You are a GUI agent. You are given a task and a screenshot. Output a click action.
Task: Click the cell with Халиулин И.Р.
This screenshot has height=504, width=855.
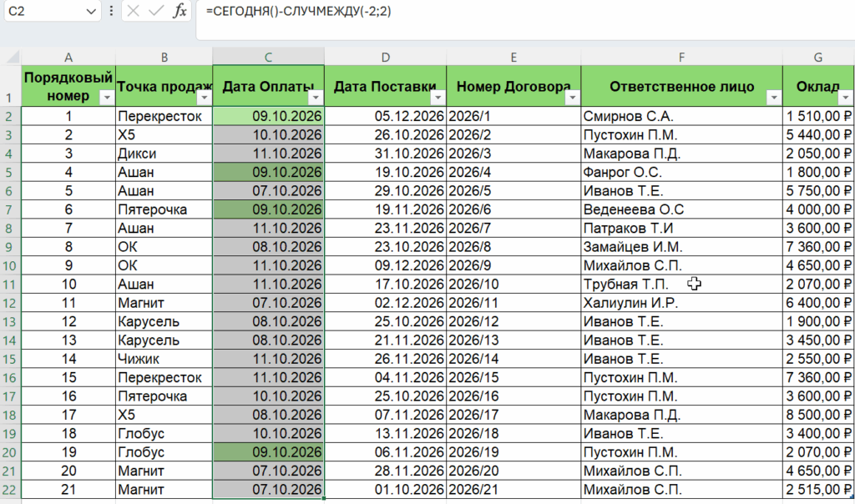tap(681, 303)
